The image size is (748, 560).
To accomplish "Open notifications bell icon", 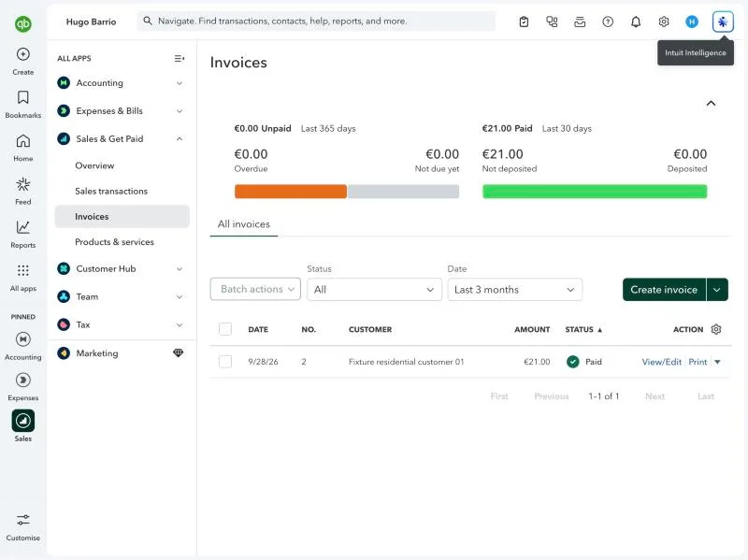I will pos(636,22).
